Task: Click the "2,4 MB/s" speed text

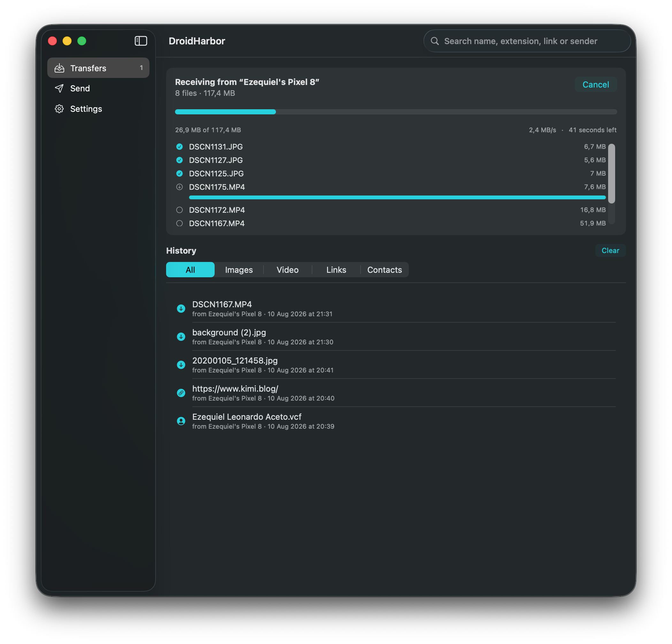Action: click(x=542, y=130)
